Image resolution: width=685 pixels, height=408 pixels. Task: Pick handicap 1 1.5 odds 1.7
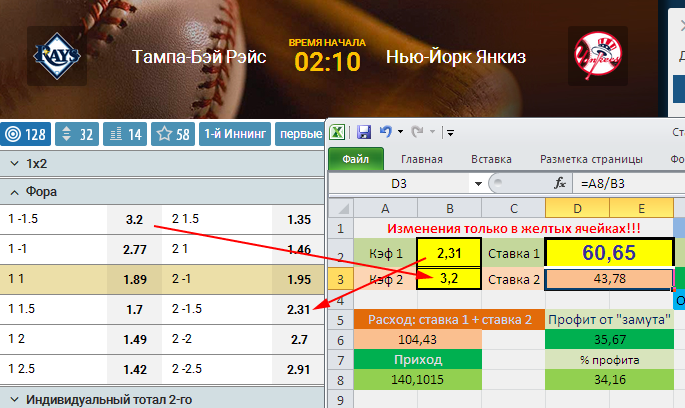[x=134, y=309]
